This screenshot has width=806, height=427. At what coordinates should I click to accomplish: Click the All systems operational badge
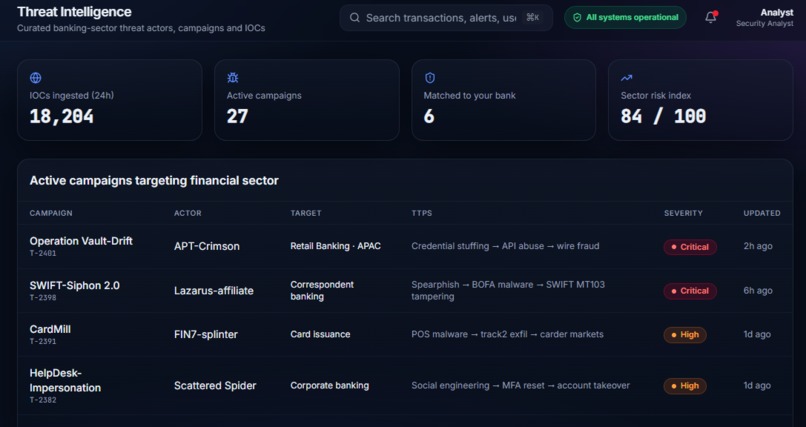(x=625, y=17)
